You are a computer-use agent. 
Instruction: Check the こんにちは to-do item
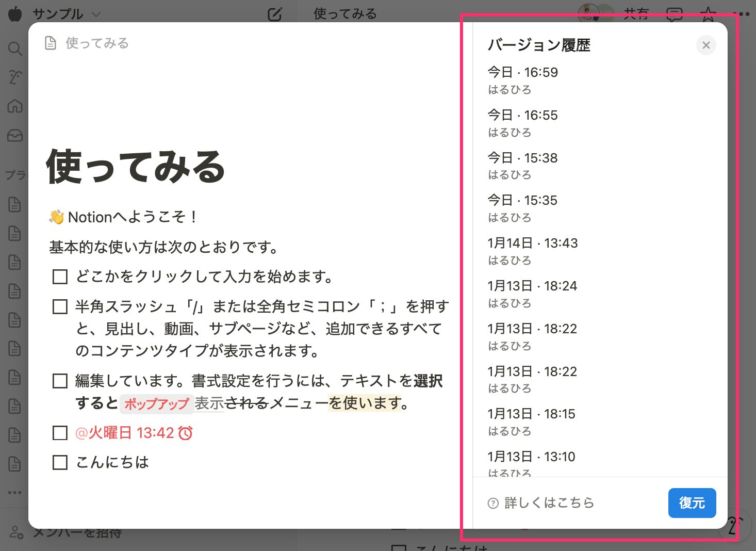tap(59, 462)
